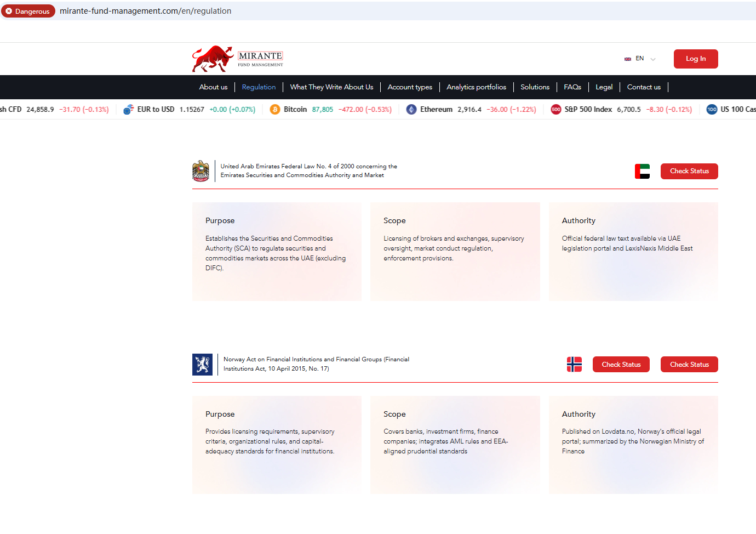The width and height of the screenshot is (756, 534).
Task: Open the Contact us page
Action: tap(644, 87)
